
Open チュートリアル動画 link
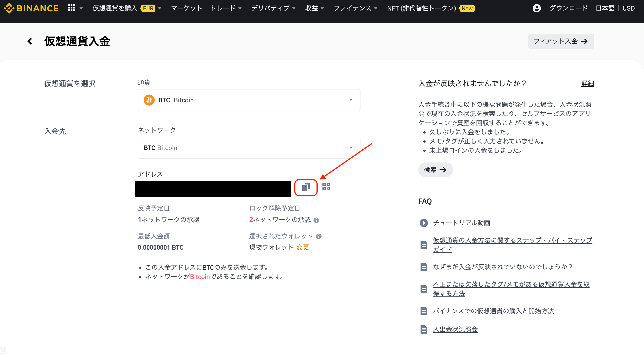click(x=461, y=223)
